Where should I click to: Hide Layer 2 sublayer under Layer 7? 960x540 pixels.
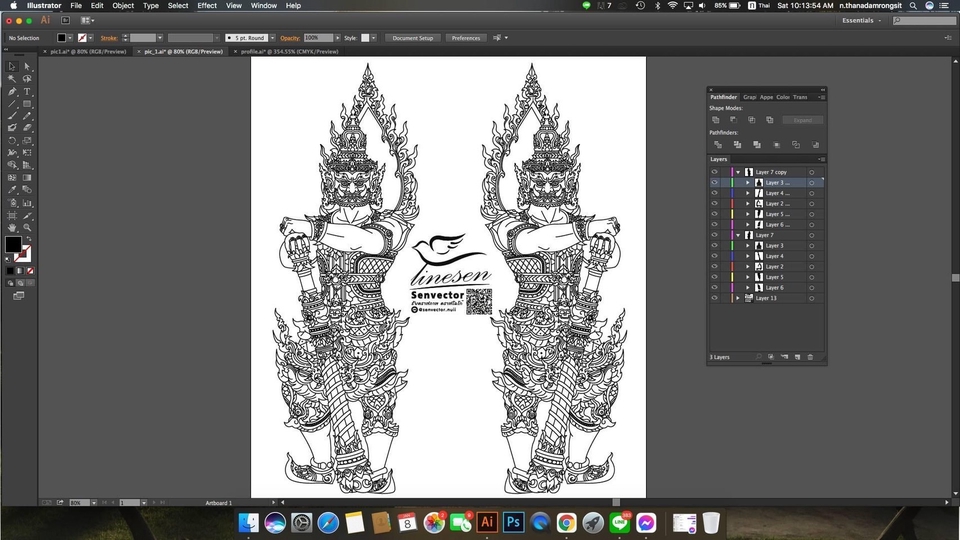[714, 266]
